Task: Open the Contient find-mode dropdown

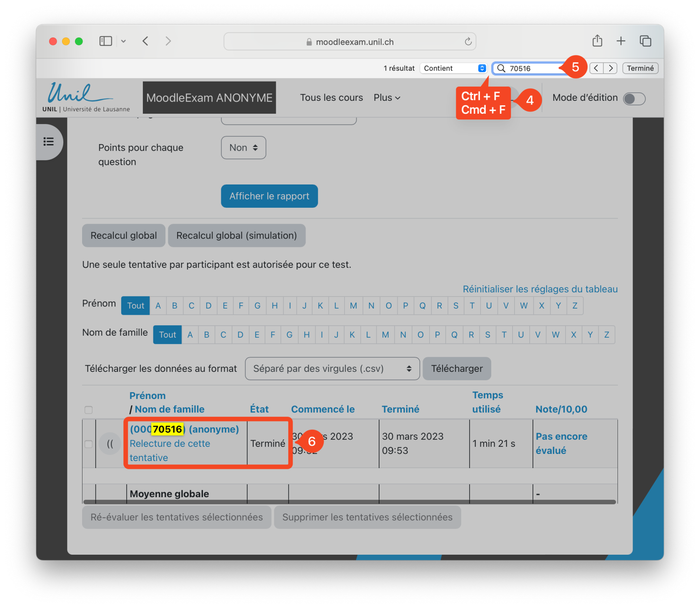Action: 454,68
